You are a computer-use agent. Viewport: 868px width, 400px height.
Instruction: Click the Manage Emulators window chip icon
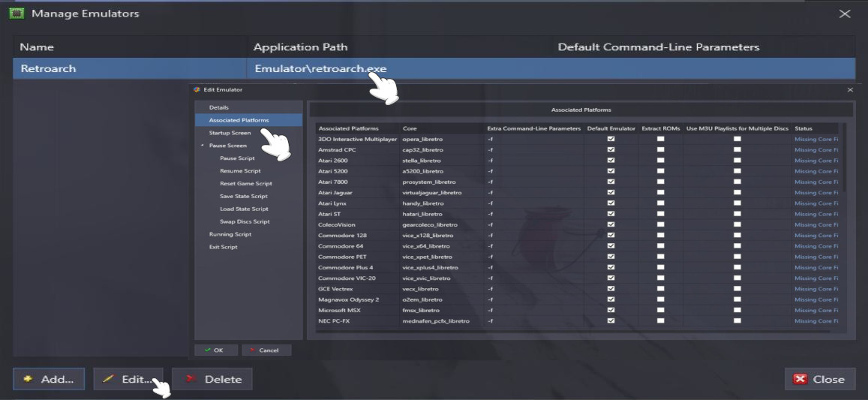pyautogui.click(x=15, y=14)
